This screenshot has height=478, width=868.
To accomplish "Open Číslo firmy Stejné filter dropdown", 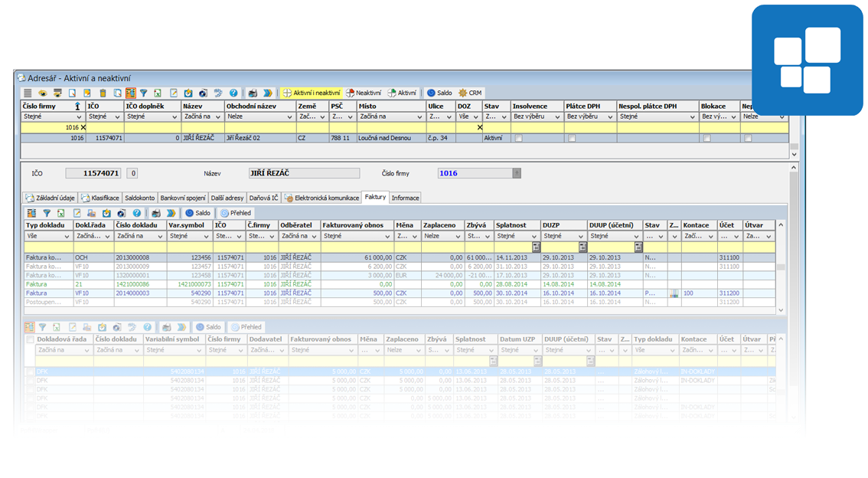I will coord(79,117).
